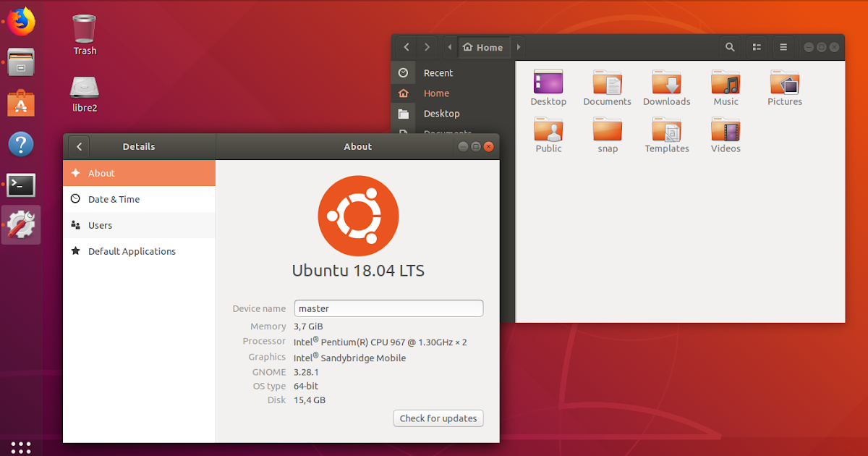
Task: Open the Videos folder in Files
Action: [x=726, y=135]
